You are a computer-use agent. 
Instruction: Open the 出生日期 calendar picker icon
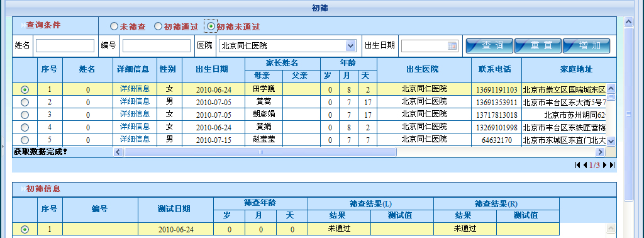point(452,45)
